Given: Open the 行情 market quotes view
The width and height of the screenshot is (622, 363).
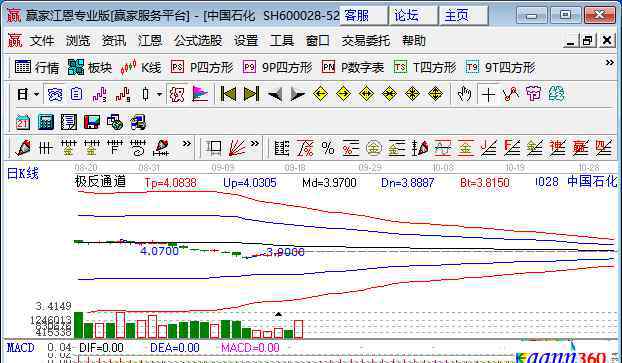Looking at the screenshot, I should tap(36, 67).
